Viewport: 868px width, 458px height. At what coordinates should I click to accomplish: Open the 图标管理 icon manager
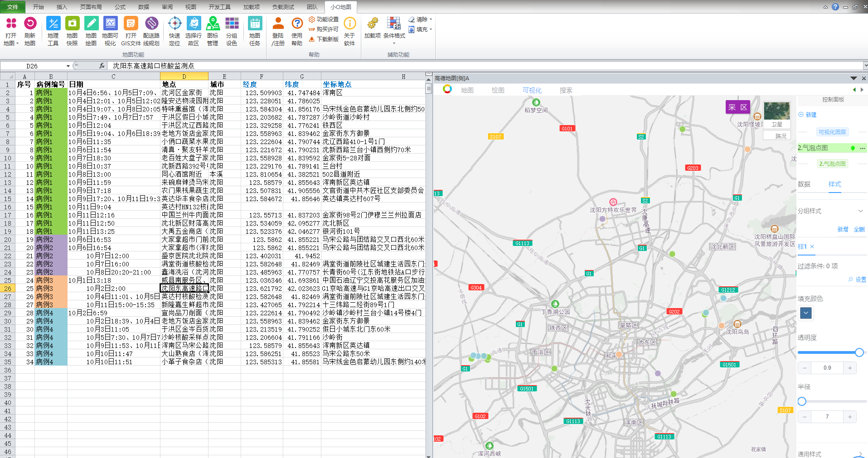(213, 31)
